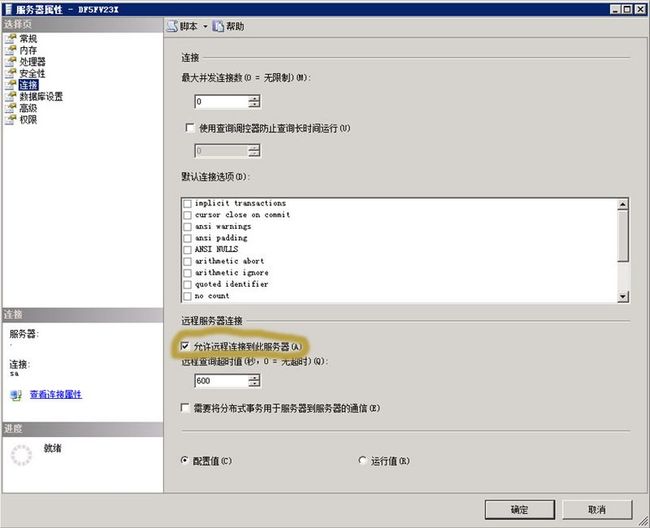Click the max concurrent connections input field

coord(221,102)
